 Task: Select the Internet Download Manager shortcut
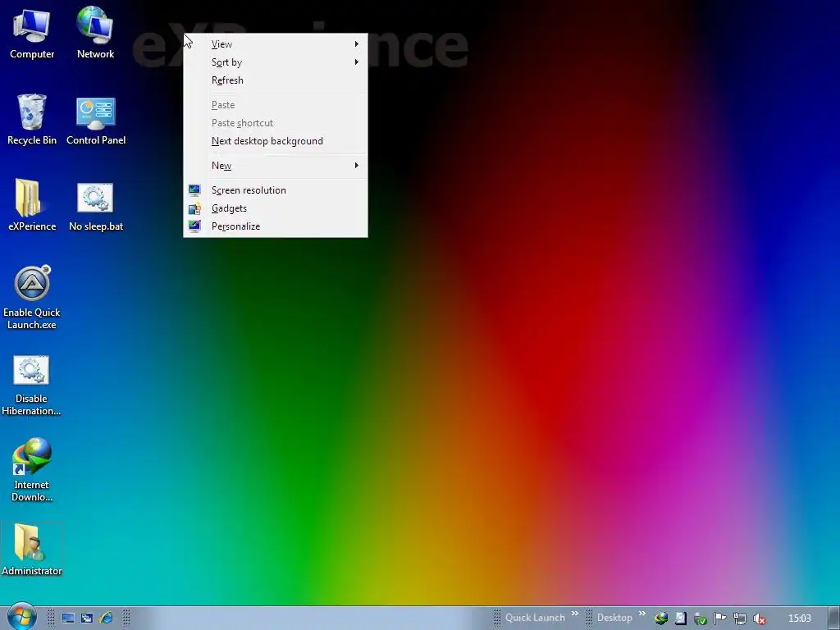click(x=32, y=470)
